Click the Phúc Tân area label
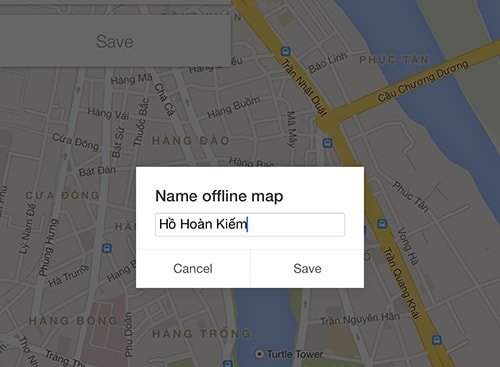 click(394, 60)
